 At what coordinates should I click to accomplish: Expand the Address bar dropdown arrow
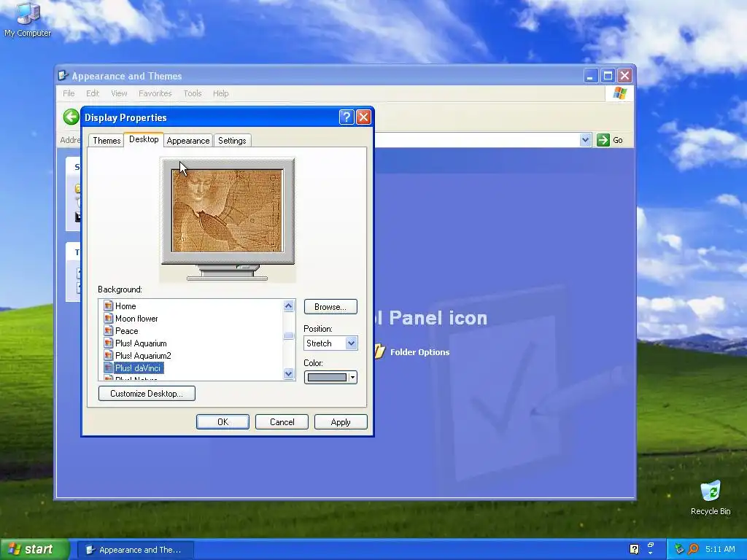pyautogui.click(x=586, y=140)
